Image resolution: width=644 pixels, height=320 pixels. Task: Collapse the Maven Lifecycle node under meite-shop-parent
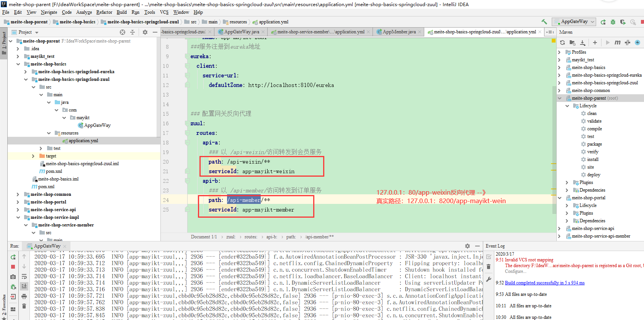[x=567, y=106]
